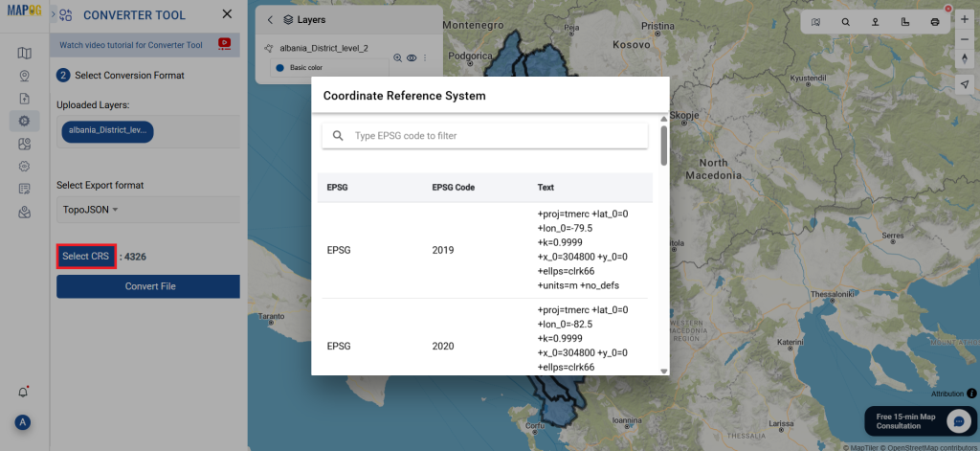Collapse the sidebar panel chevron arrow

[x=54, y=13]
